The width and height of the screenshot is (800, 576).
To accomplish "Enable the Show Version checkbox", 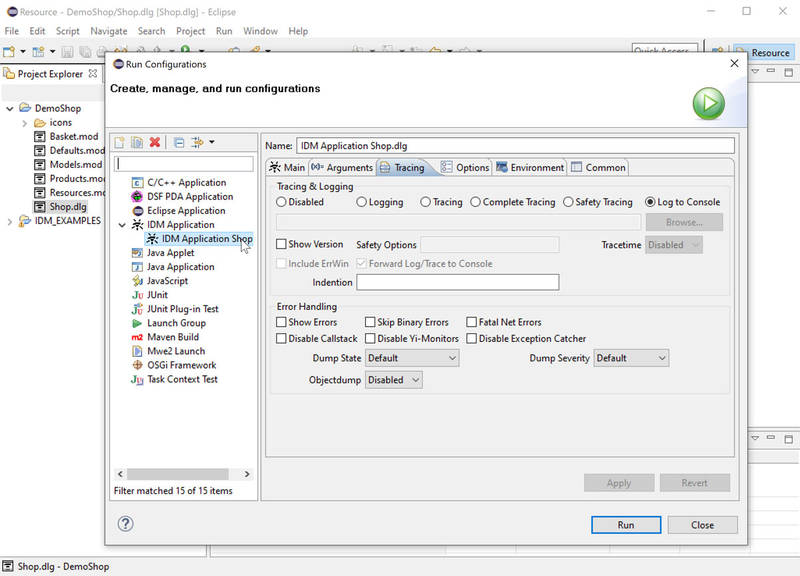I will click(x=281, y=244).
